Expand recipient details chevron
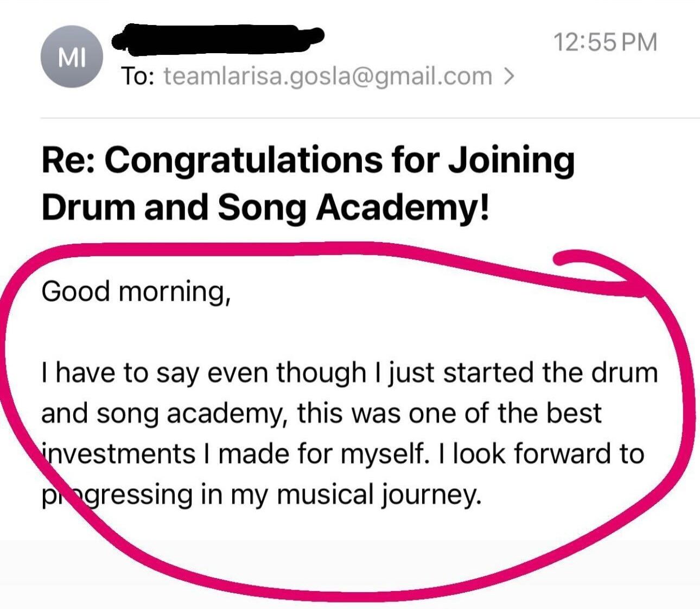Viewport: 700px width, 609px height. (508, 76)
